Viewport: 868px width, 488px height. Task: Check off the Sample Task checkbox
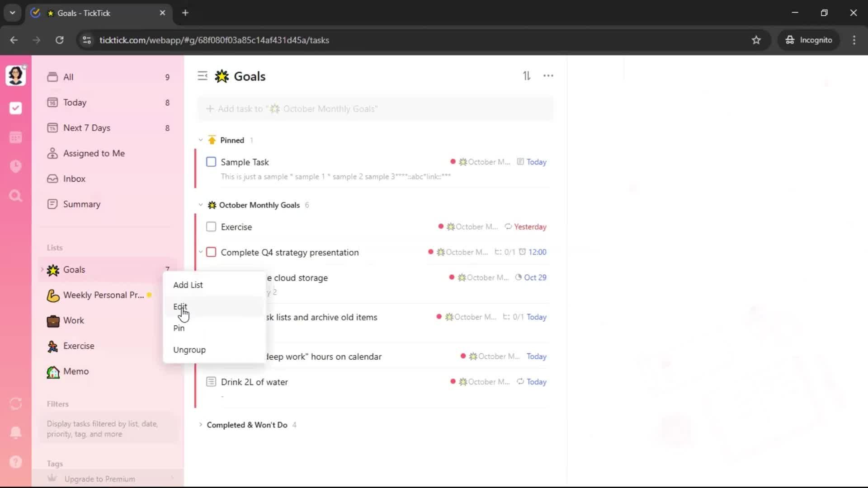[211, 162]
